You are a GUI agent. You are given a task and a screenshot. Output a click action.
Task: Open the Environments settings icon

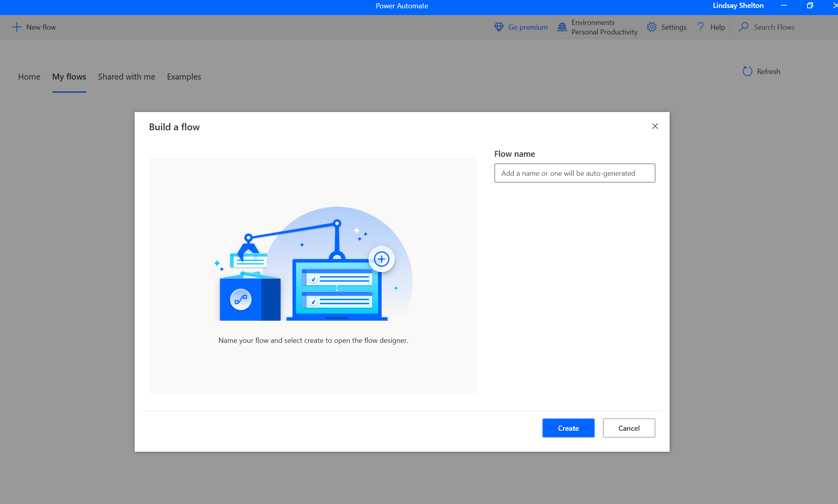561,27
